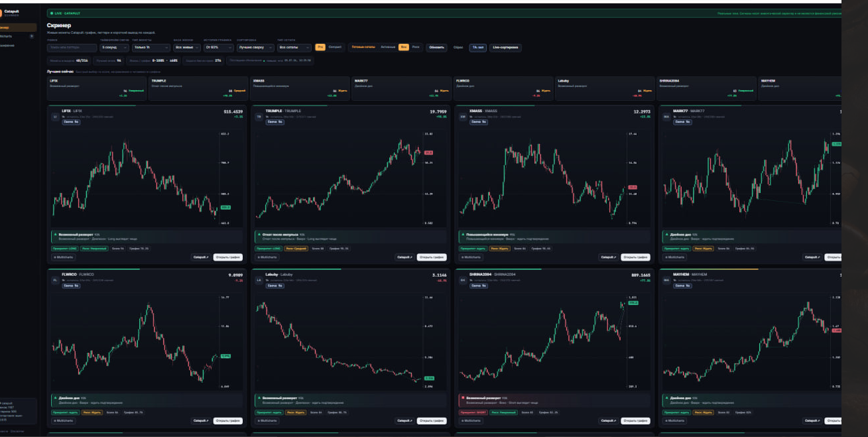Open the Лучшие сверху sort dropdown
Screen dimensions: 868x437
(x=255, y=48)
